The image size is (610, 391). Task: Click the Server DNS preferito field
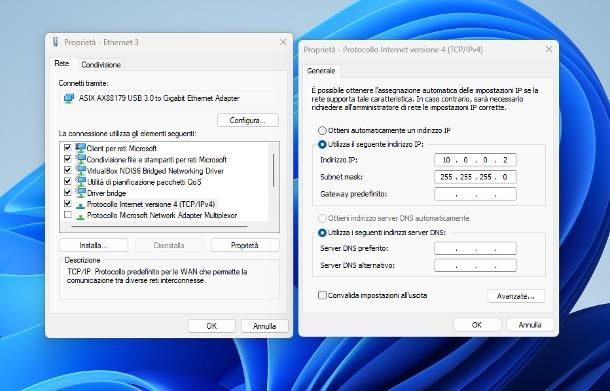[475, 248]
